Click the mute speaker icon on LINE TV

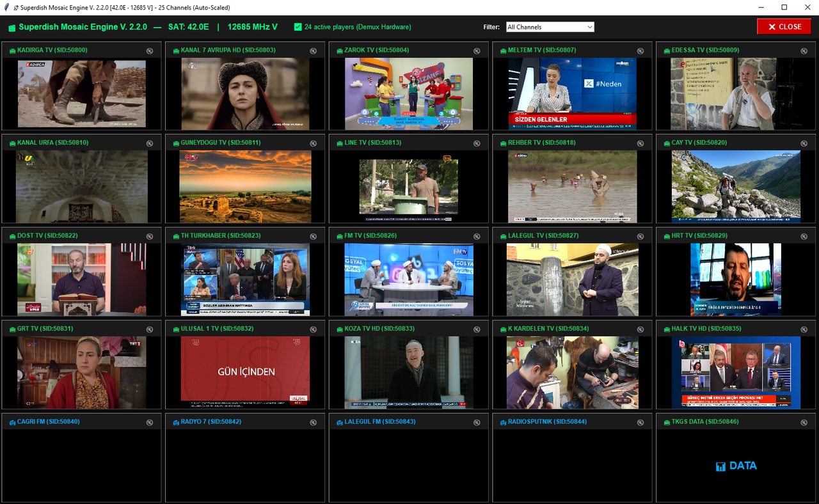477,143
